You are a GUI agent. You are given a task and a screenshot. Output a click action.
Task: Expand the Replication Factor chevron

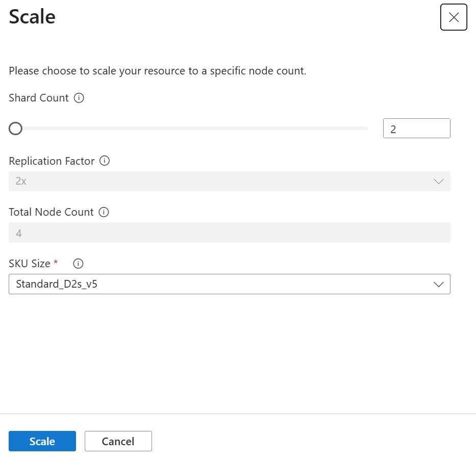pos(439,182)
